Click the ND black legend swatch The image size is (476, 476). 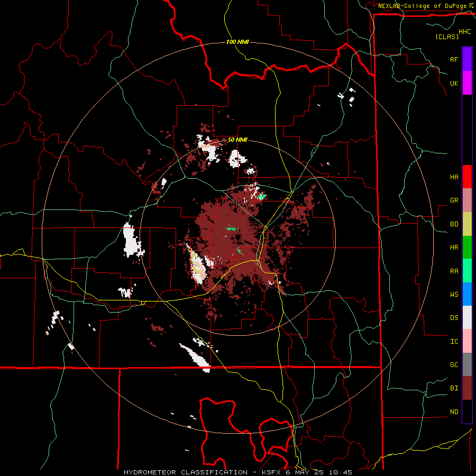(467, 411)
